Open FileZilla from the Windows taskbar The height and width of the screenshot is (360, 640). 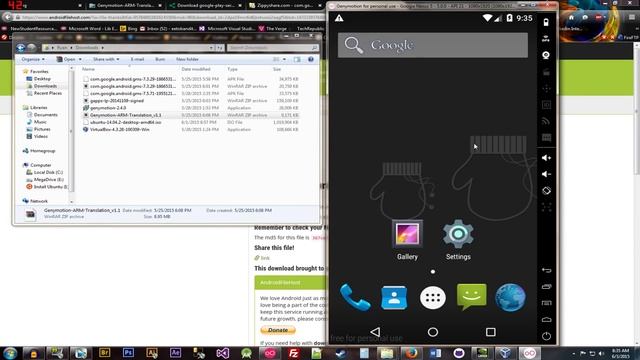(293, 353)
